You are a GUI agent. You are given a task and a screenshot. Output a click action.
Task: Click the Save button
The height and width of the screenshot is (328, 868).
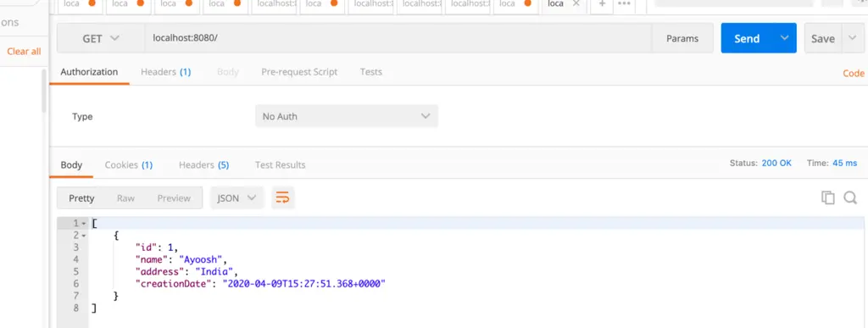pyautogui.click(x=823, y=38)
